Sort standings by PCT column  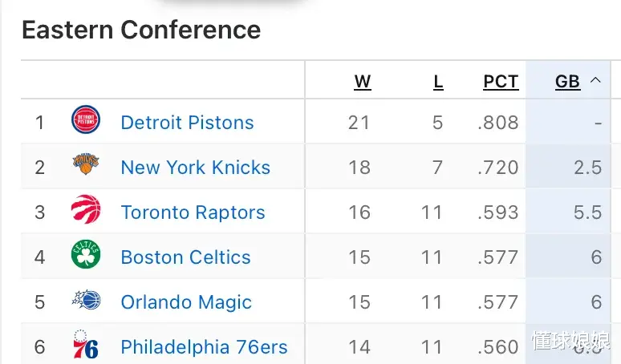pyautogui.click(x=501, y=82)
